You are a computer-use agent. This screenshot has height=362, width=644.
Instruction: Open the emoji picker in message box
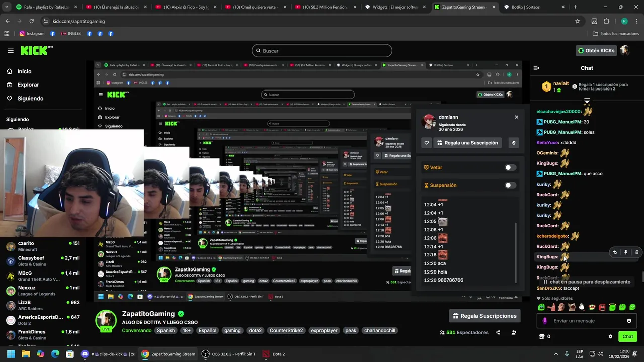pos(629,321)
